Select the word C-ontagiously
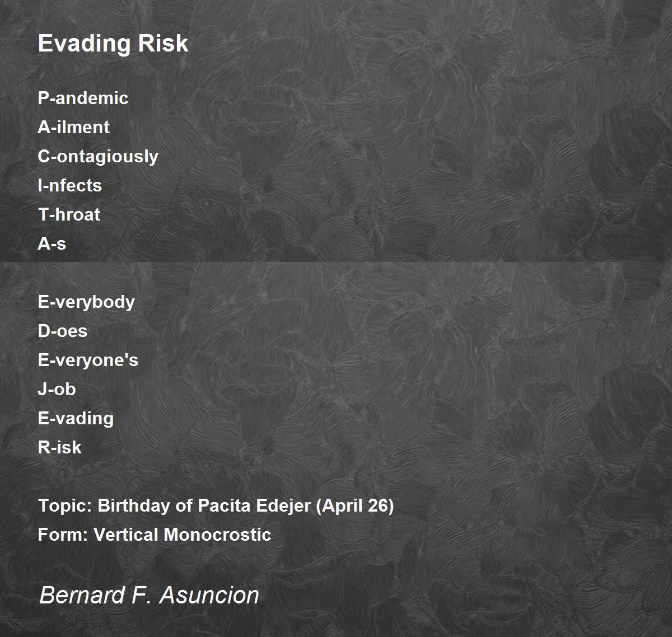672x637 pixels. click(x=98, y=157)
